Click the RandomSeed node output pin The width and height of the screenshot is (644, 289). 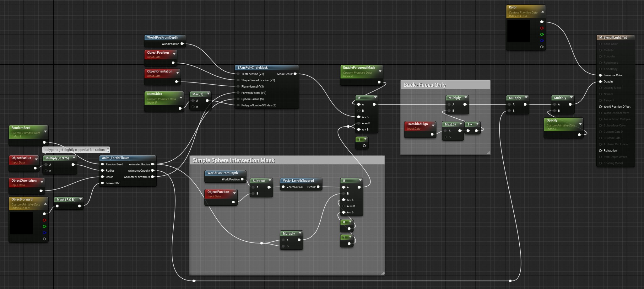tap(44, 142)
